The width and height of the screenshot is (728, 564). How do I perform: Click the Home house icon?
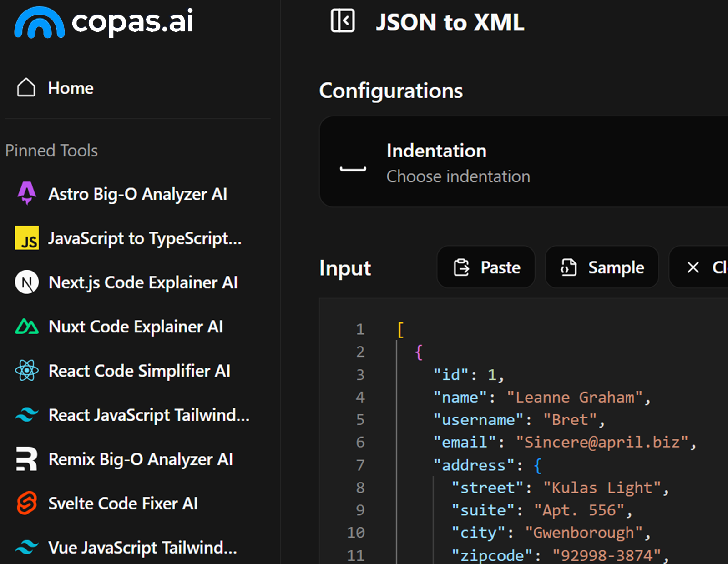26,88
